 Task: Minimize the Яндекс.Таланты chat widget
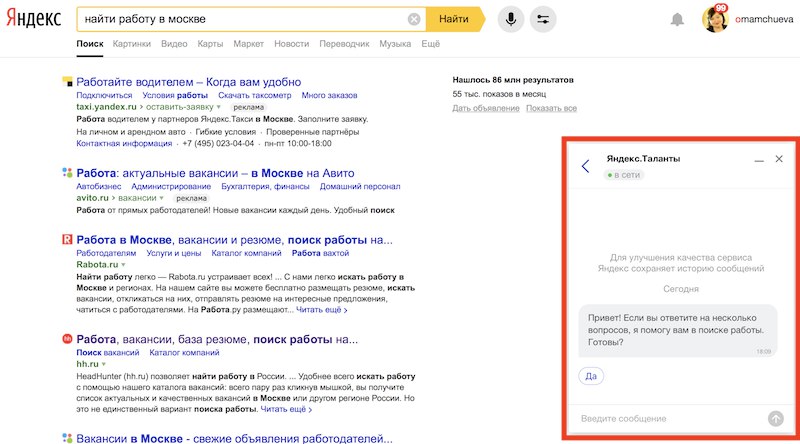[759, 160]
